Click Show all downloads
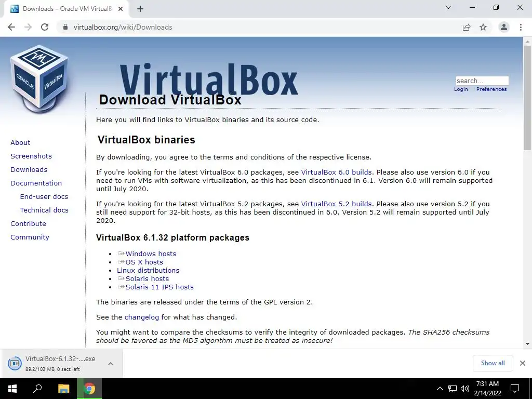This screenshot has height=399, width=532. pyautogui.click(x=493, y=363)
